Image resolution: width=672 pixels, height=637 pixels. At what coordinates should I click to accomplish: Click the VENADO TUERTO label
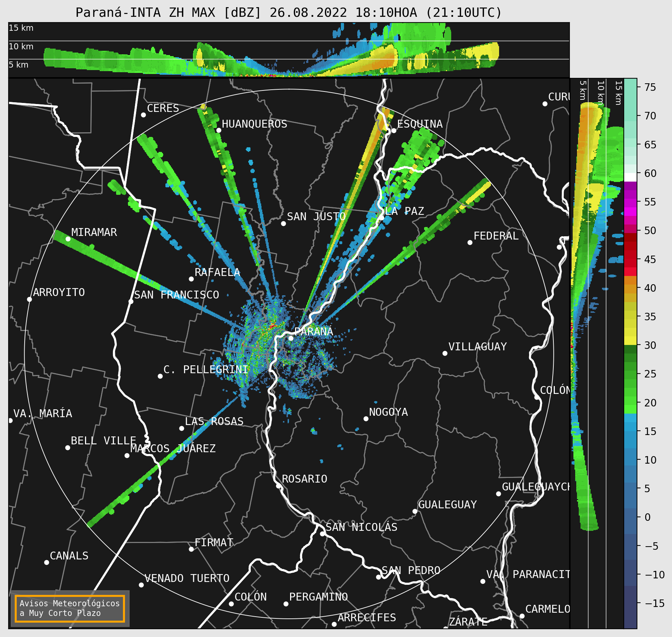[187, 578]
